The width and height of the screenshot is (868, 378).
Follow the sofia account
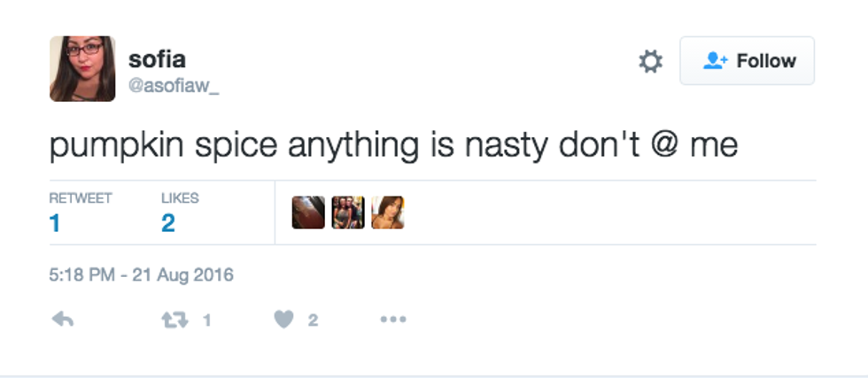click(x=747, y=61)
